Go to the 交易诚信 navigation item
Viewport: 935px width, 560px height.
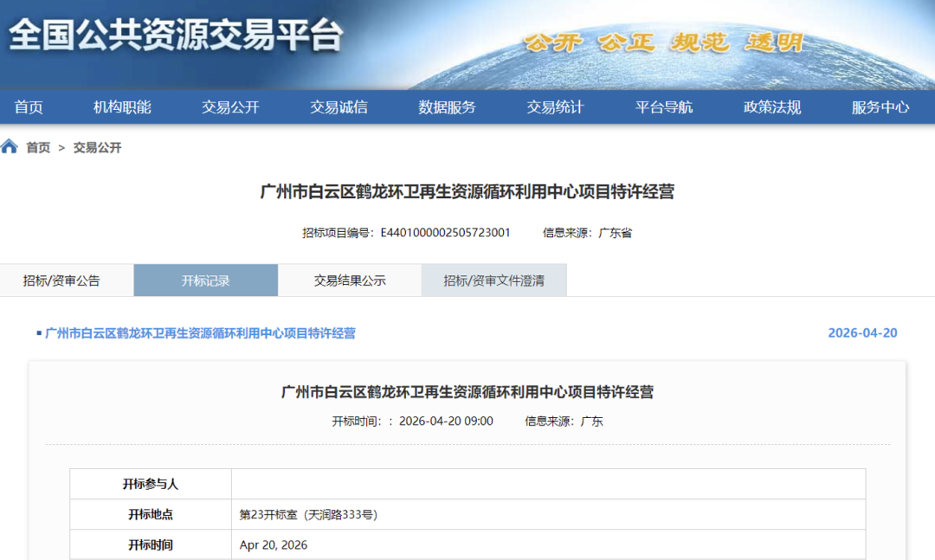(x=339, y=107)
